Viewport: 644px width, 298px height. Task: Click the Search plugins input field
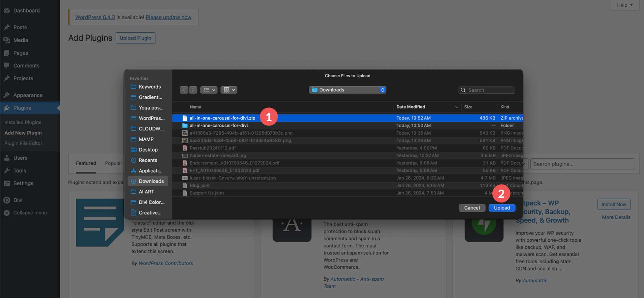[582, 164]
